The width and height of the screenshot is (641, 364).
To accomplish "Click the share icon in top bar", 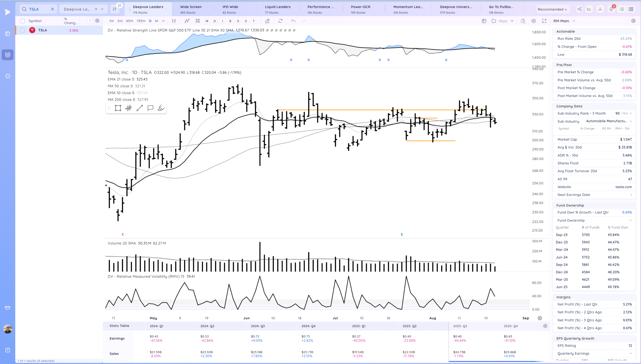I will (x=579, y=9).
